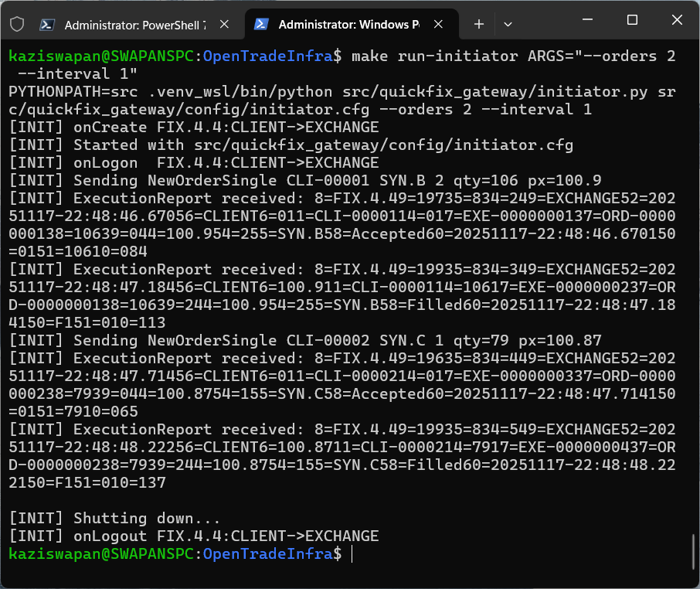Click the initiator.cfg path in the output
700x589 pixels.
(309, 145)
